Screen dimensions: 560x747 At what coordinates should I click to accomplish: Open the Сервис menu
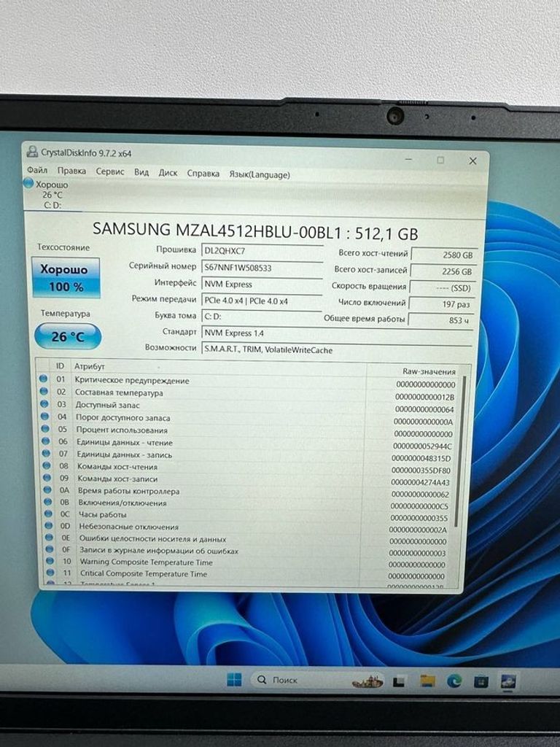click(x=109, y=171)
